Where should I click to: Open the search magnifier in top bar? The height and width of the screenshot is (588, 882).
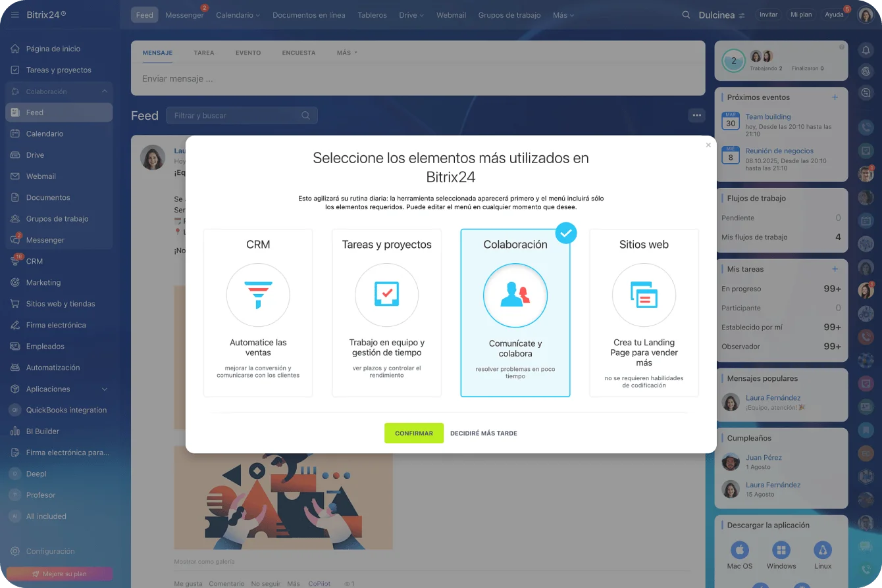686,15
